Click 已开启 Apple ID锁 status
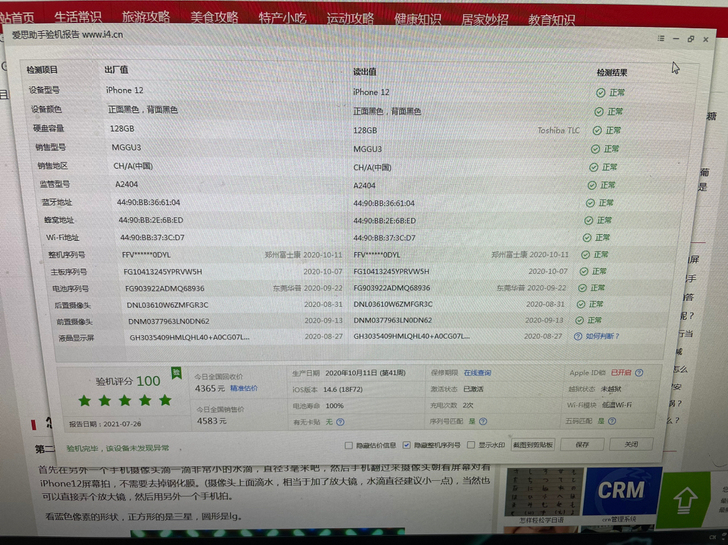728x545 pixels. [621, 373]
